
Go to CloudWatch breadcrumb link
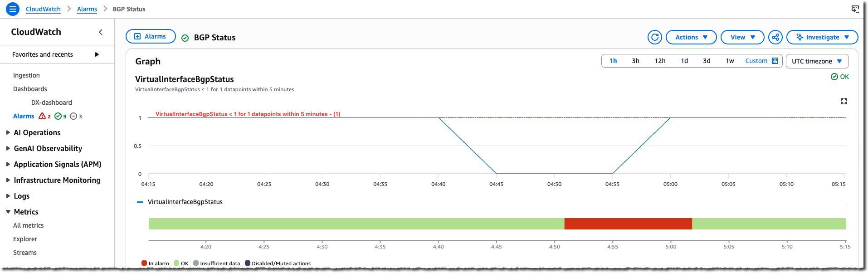point(43,9)
